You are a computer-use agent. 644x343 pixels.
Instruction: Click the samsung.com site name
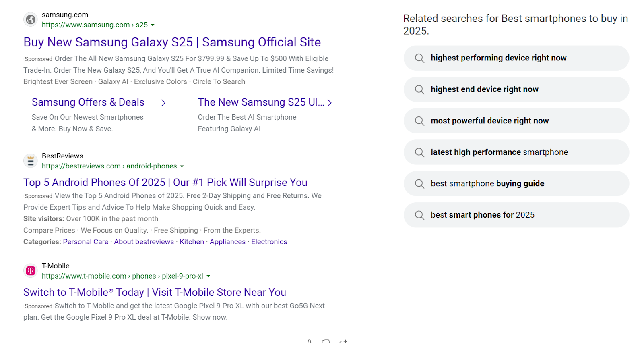65,15
